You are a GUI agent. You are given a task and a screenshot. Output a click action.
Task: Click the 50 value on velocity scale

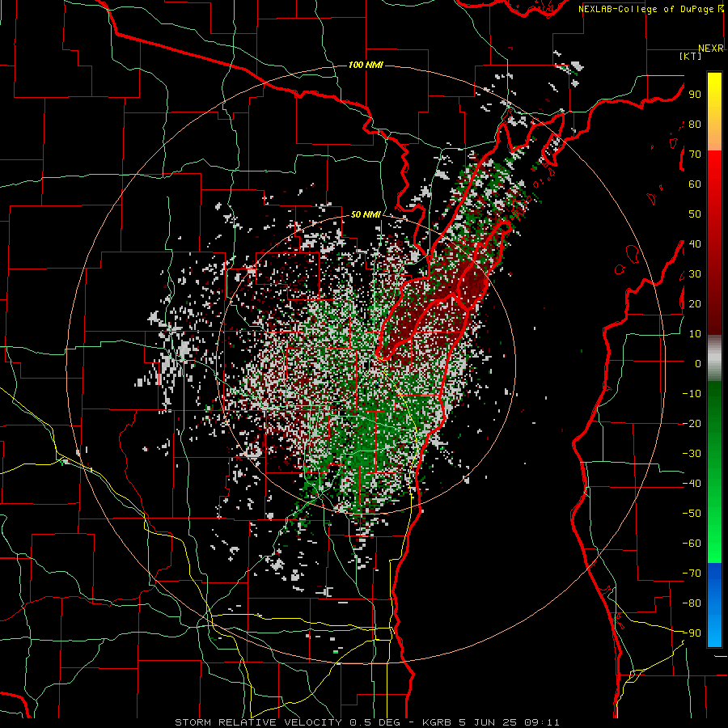[x=695, y=214]
